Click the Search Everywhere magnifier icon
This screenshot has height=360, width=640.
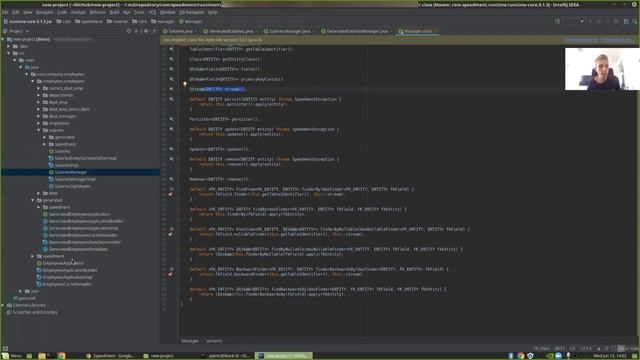click(x=635, y=21)
